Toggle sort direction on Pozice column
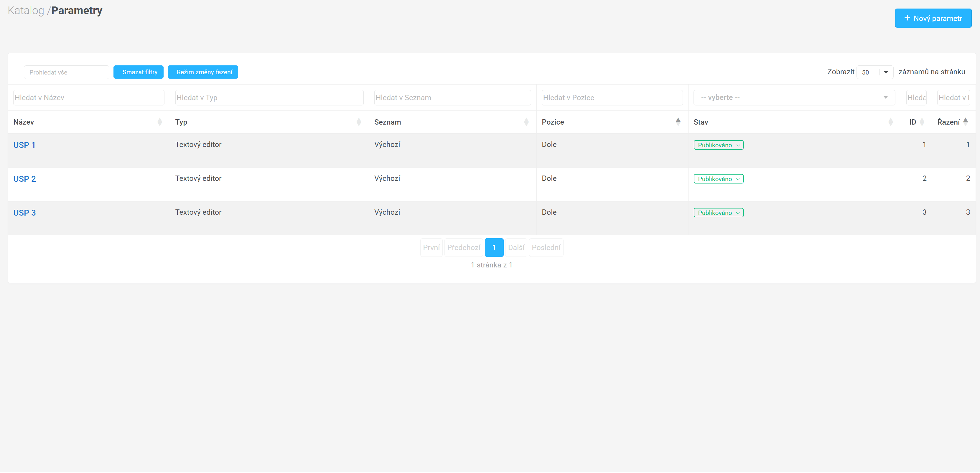The width and height of the screenshot is (980, 473). (x=678, y=122)
